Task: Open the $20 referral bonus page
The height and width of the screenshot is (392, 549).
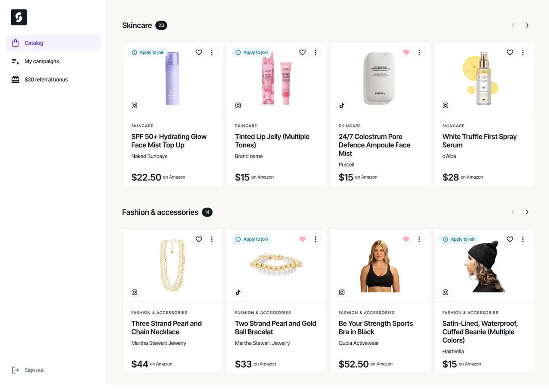Action: point(46,79)
